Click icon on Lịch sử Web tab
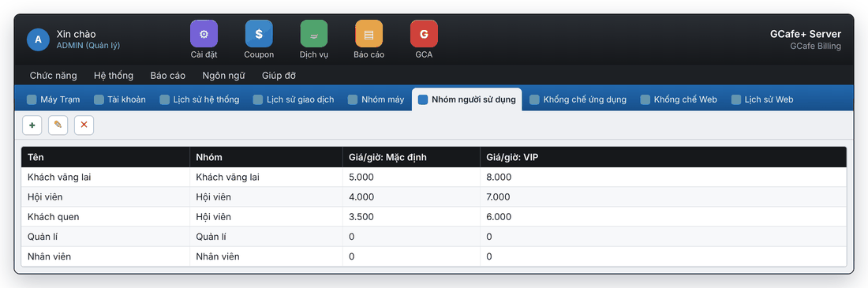This screenshot has width=868, height=288. pyautogui.click(x=736, y=99)
